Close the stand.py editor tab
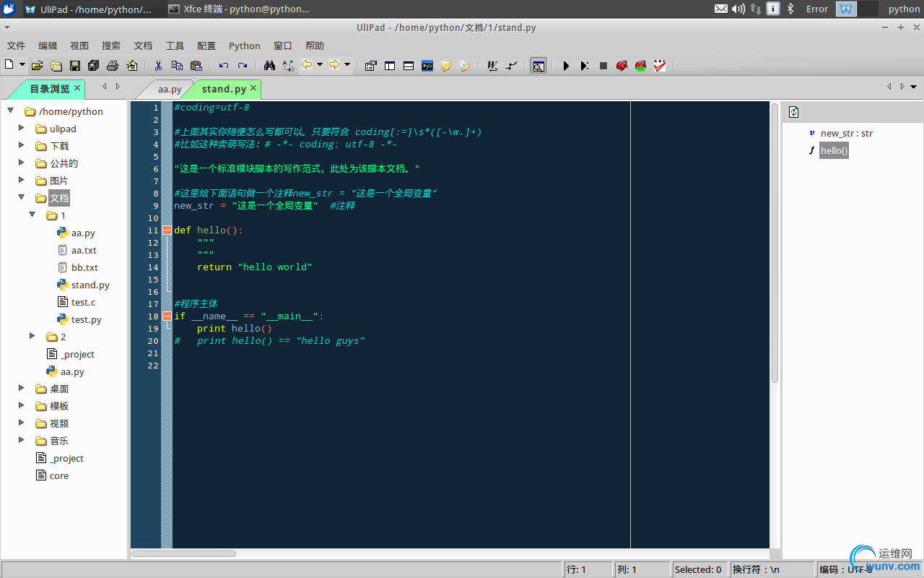924x578 pixels. click(x=254, y=88)
